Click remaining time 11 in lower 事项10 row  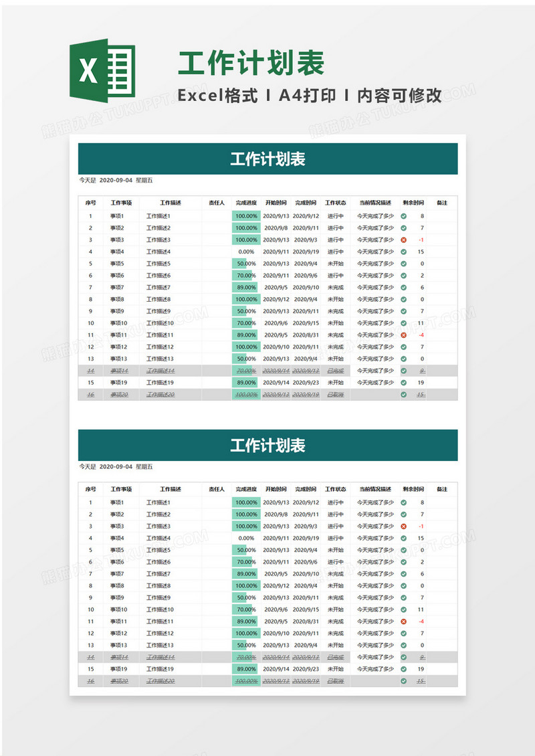[421, 609]
